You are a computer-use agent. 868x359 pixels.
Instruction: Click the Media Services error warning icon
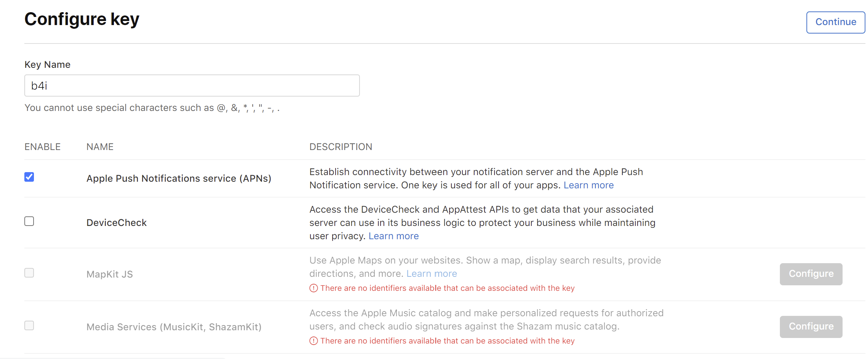click(313, 341)
